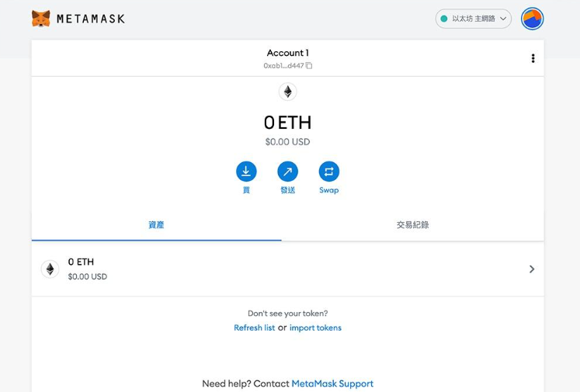Click the ETH token icon in the asset row

pos(50,269)
